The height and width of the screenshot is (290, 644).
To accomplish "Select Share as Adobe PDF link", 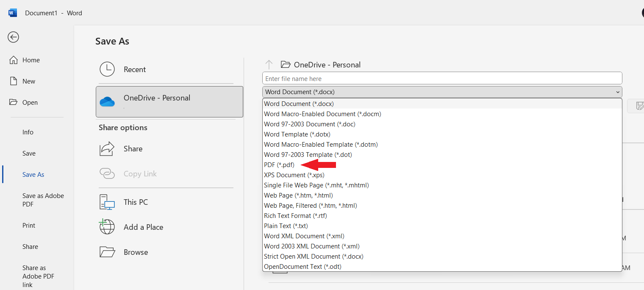I will [38, 276].
